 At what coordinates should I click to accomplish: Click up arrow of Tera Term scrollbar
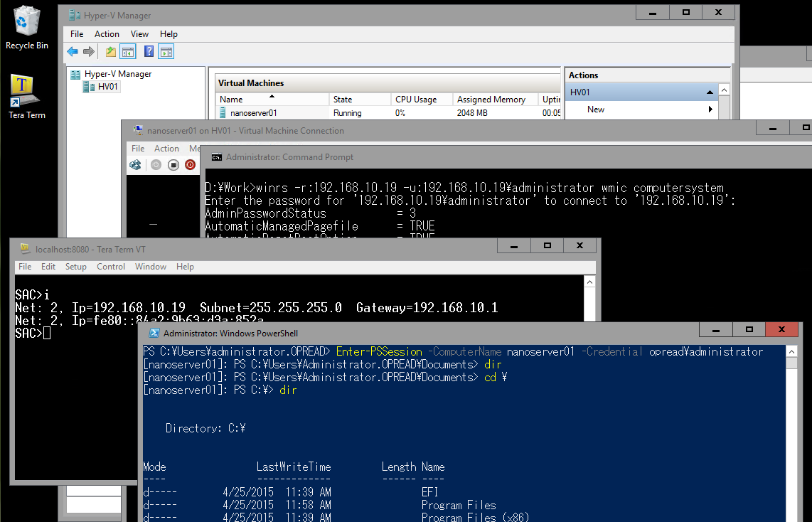click(x=589, y=282)
